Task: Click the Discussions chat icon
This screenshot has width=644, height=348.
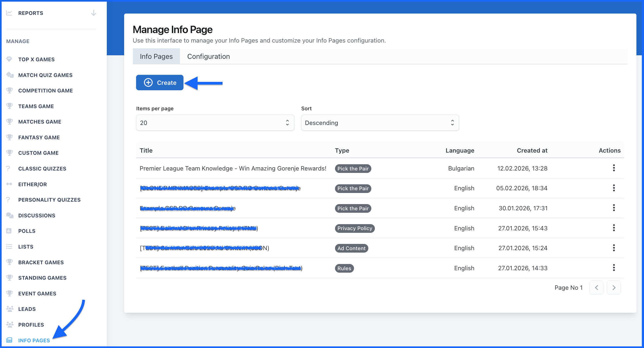Action: tap(10, 215)
